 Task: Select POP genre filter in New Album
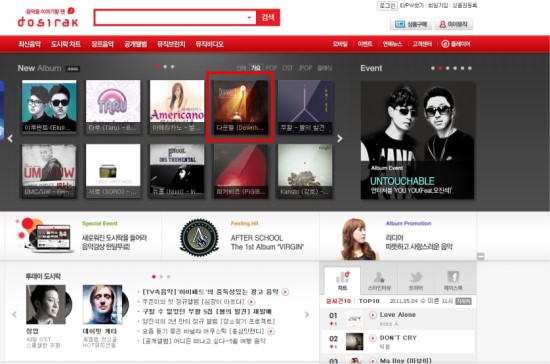point(271,68)
